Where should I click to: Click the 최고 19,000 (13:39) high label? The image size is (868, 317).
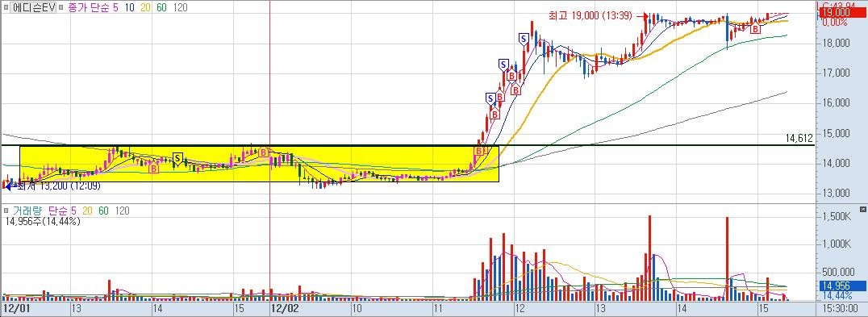[x=590, y=16]
